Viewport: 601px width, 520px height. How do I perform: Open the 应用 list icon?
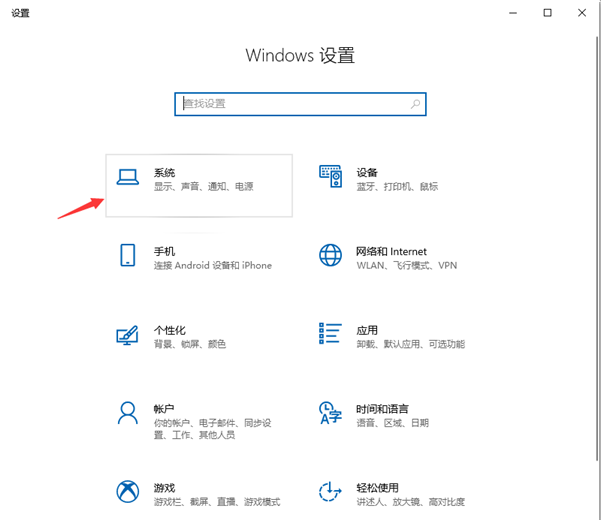tap(330, 333)
